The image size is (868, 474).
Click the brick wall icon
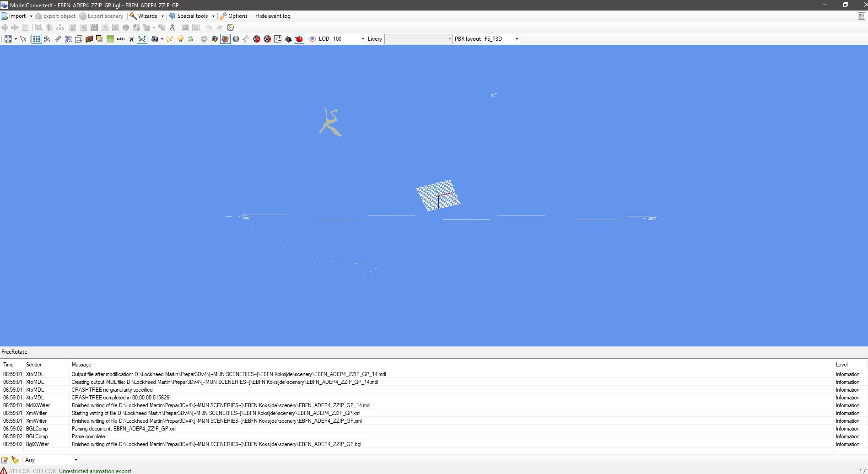(89, 39)
